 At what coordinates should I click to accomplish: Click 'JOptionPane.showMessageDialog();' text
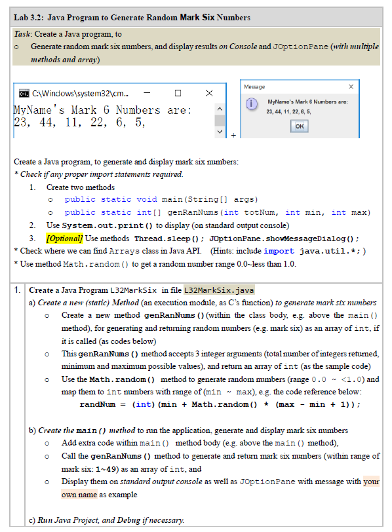pyautogui.click(x=284, y=238)
